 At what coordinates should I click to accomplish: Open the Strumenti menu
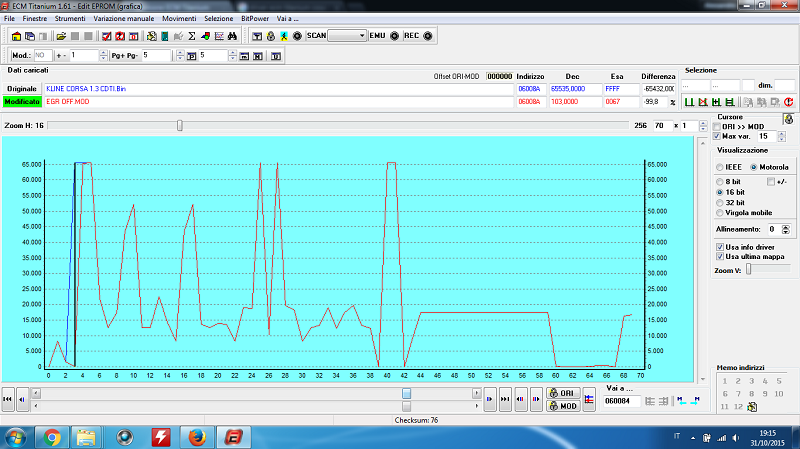(x=69, y=19)
